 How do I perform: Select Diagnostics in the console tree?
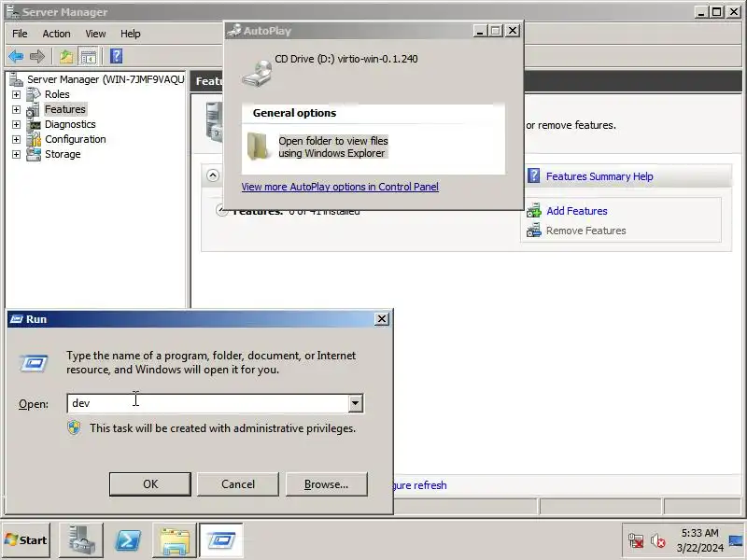[x=70, y=124]
